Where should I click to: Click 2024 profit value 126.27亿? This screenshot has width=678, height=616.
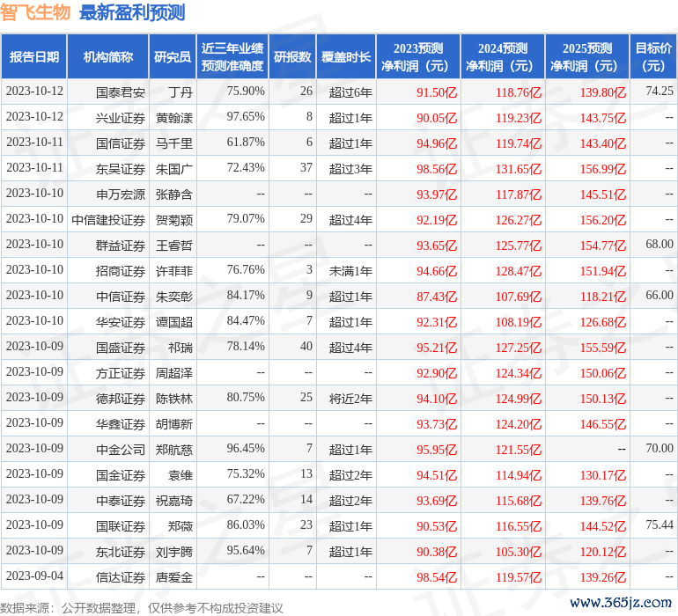pos(519,220)
